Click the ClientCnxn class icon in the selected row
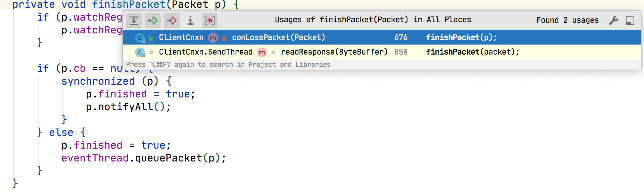The image size is (644, 196). (x=140, y=38)
